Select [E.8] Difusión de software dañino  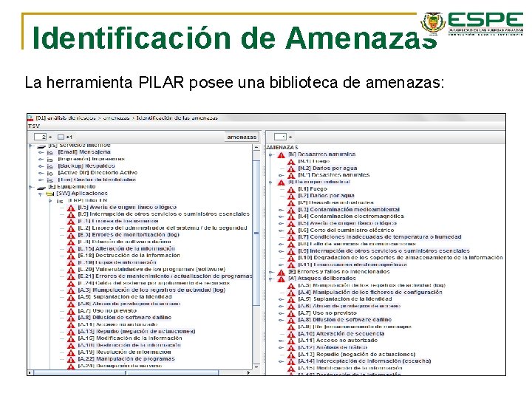pos(125,242)
